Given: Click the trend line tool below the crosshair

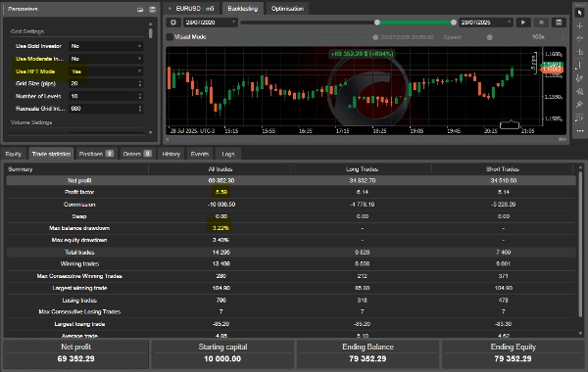Looking at the screenshot, I should (580, 38).
